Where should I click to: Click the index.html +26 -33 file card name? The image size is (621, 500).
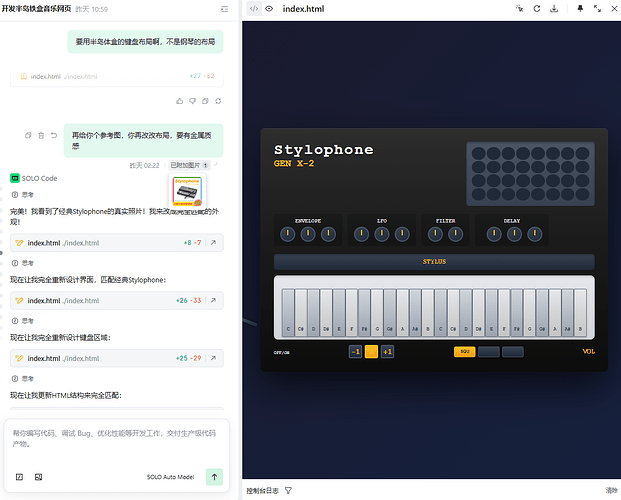(x=44, y=301)
